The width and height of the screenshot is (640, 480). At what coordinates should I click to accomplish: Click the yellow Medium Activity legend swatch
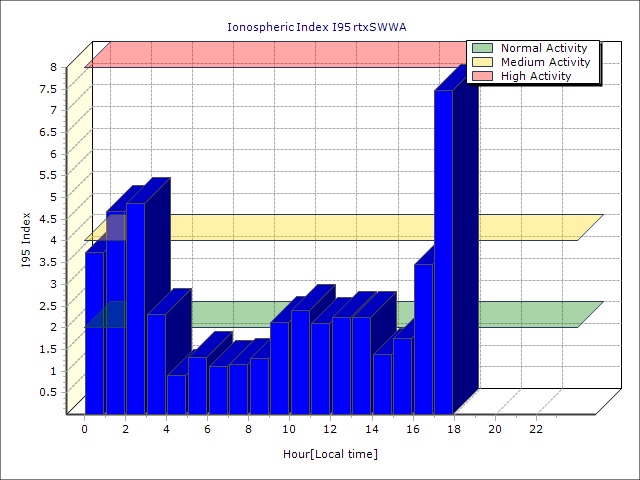click(x=482, y=62)
